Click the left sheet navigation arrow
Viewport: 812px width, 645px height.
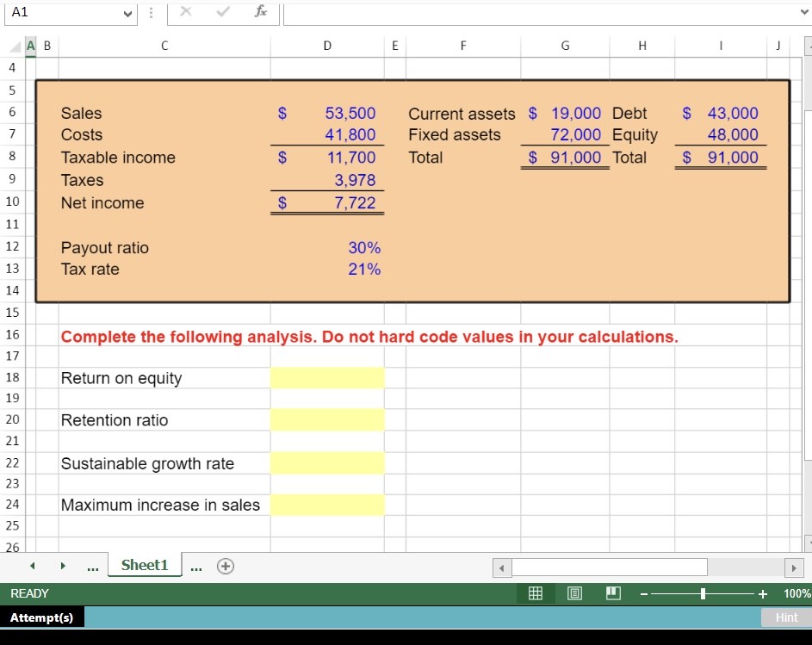point(32,566)
